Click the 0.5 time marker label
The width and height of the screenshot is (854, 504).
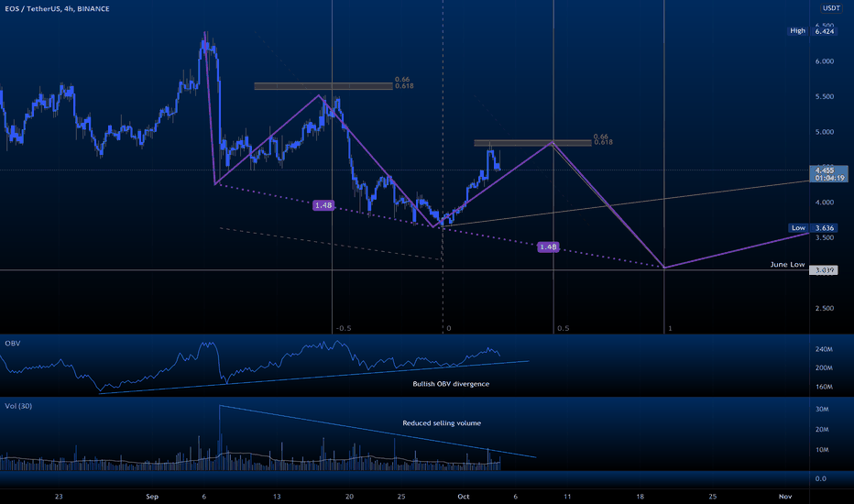click(564, 328)
